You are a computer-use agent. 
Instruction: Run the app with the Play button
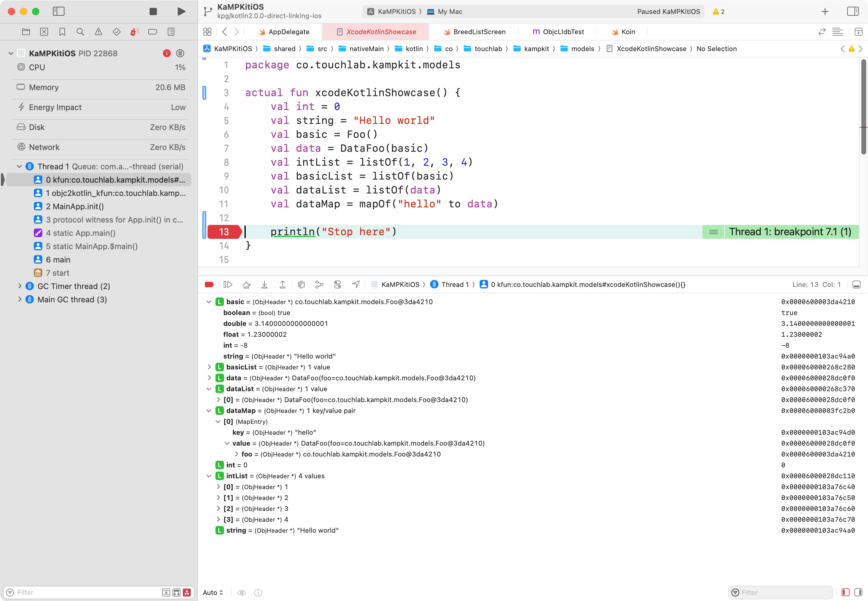tap(181, 11)
